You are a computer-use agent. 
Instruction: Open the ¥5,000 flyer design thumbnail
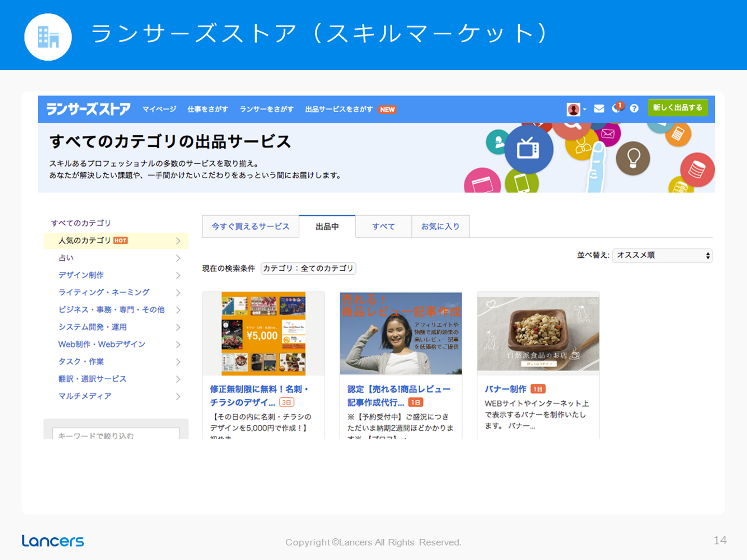tap(264, 333)
